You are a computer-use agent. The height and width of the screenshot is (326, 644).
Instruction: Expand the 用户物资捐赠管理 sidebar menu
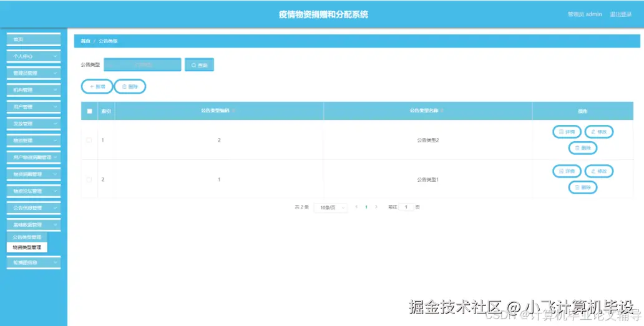point(34,157)
